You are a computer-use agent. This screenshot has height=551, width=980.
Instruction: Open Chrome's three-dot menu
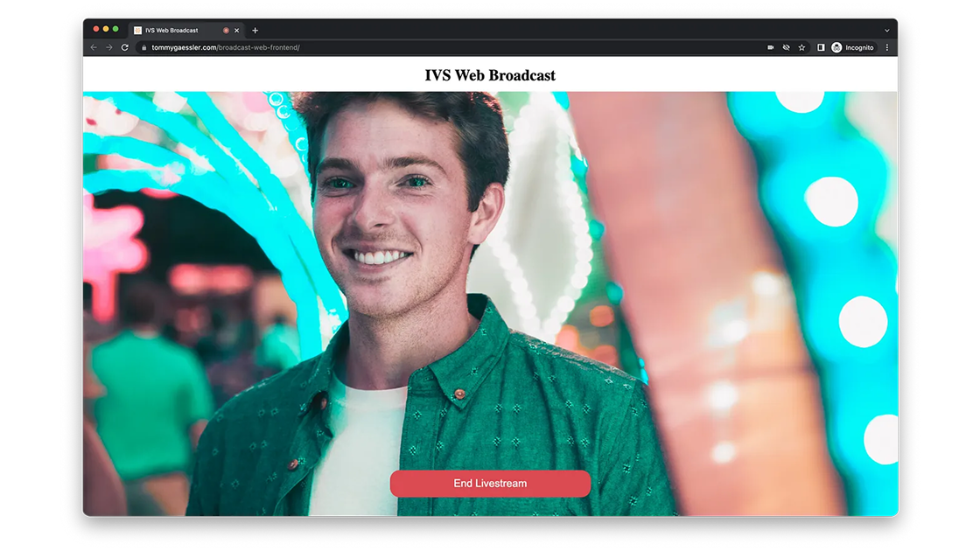pyautogui.click(x=887, y=47)
